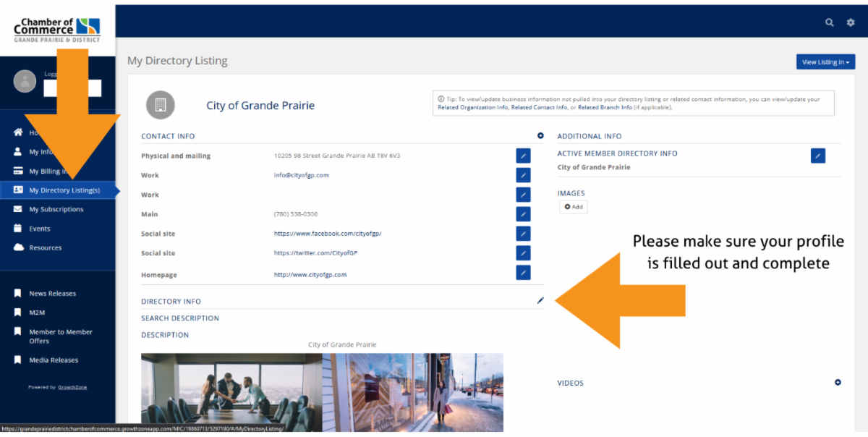Click the search magnifier icon in header
Screen dimensions: 868x437
pyautogui.click(x=830, y=22)
